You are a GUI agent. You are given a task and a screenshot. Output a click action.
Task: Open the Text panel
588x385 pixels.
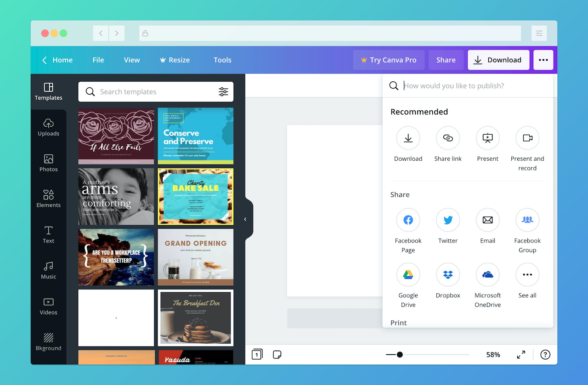click(x=48, y=235)
